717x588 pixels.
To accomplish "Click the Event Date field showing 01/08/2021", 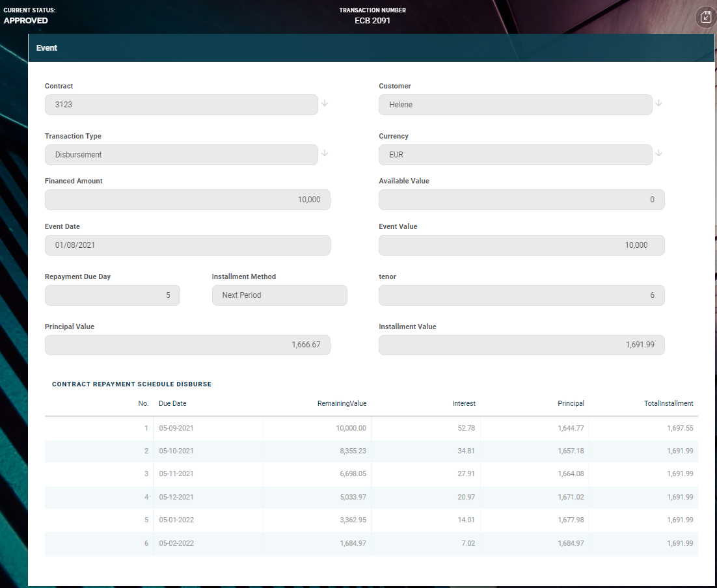I will click(x=187, y=245).
